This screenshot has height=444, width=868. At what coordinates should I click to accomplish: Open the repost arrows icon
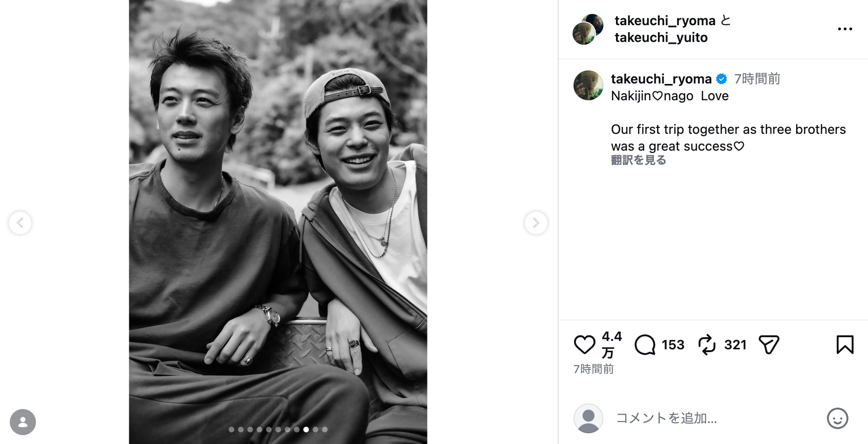[707, 345]
